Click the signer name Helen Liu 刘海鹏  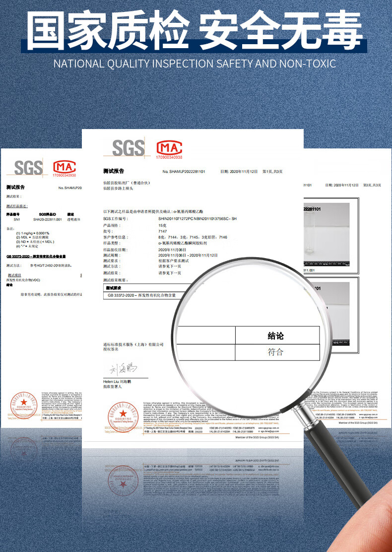(x=117, y=382)
